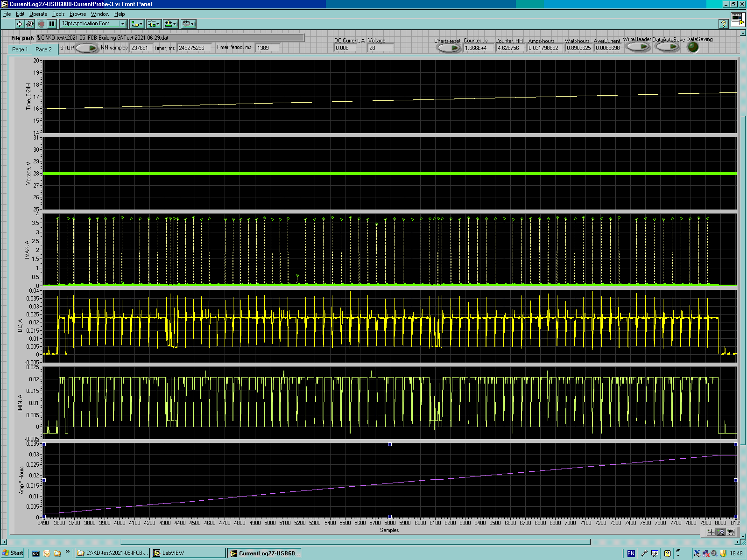This screenshot has height=560, width=747.
Task: Switch to the LabVIEW taskbar button
Action: [189, 553]
